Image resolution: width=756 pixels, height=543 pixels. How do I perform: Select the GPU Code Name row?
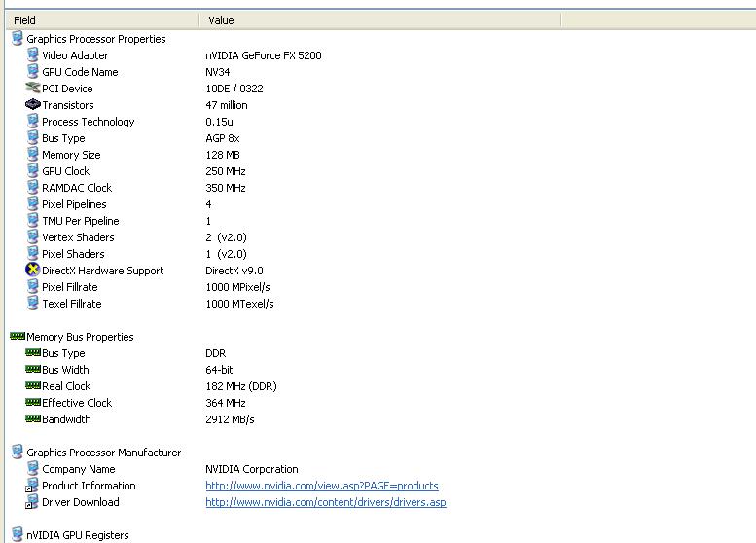tap(80, 72)
